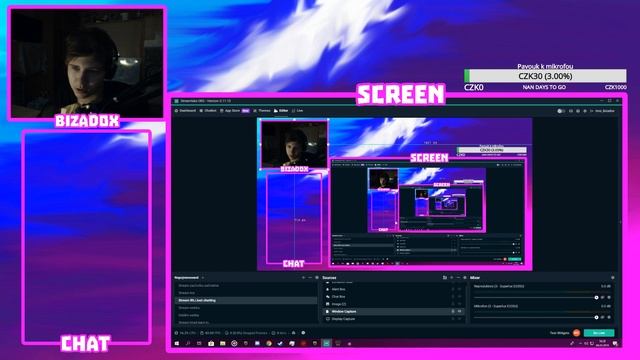Open Mixer settings gear

point(613,278)
